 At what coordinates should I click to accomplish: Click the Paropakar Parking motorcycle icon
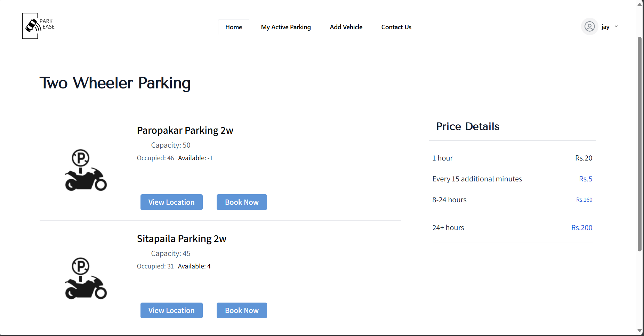pos(86,170)
